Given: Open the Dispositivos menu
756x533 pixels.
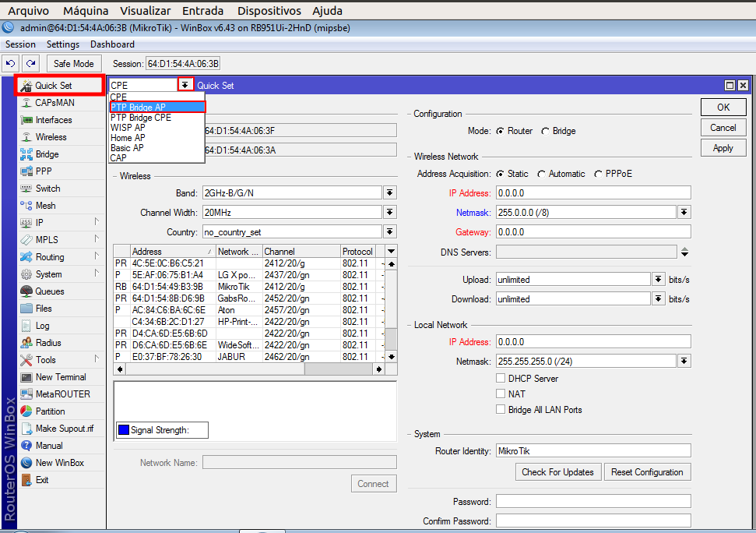Looking at the screenshot, I should pyautogui.click(x=269, y=11).
